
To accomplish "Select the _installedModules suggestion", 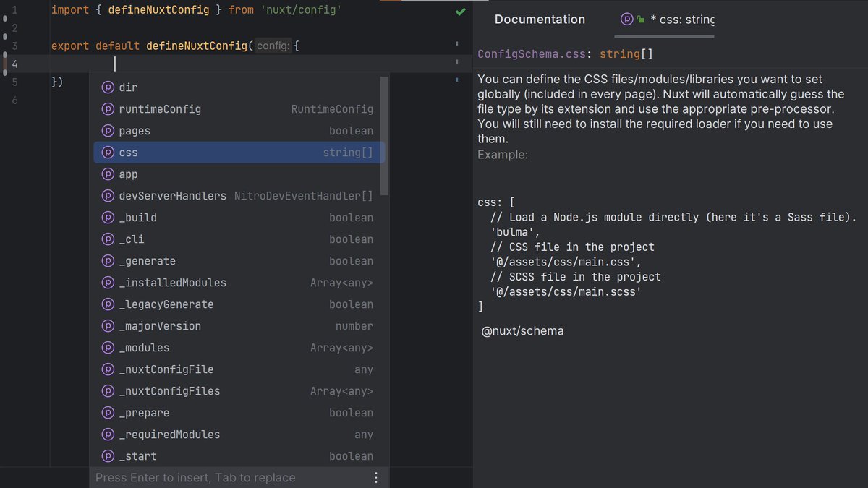I will tap(237, 283).
